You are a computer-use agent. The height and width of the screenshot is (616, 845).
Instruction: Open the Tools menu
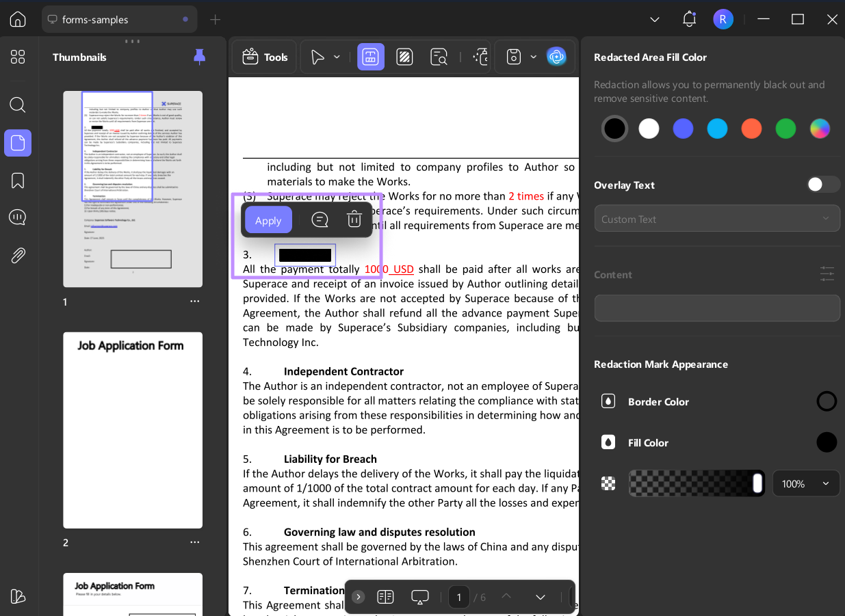(264, 57)
